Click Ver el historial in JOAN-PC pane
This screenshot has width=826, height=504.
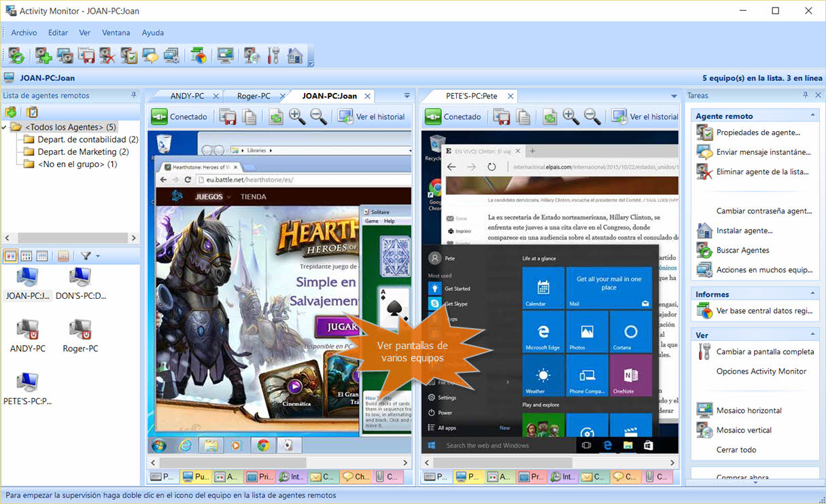point(372,117)
